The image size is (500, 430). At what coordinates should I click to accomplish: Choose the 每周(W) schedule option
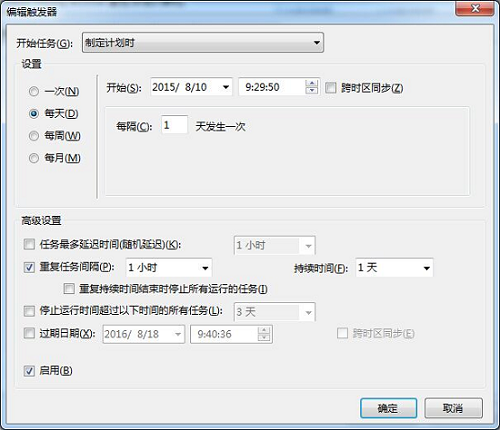pos(34,136)
